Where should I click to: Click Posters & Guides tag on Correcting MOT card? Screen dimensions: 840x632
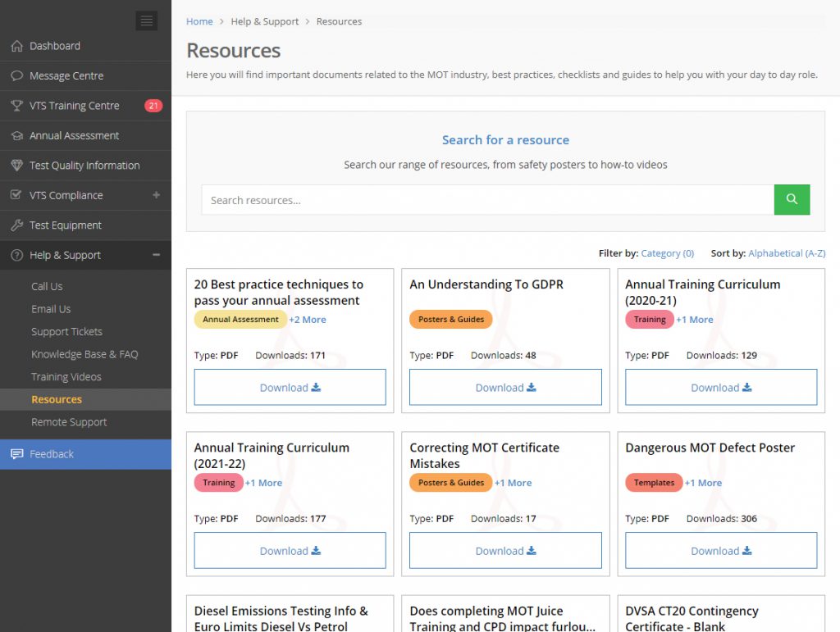451,483
